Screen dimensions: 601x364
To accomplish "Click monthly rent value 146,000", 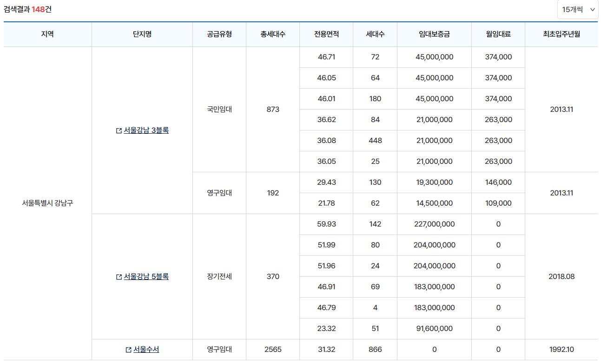I will 498,182.
